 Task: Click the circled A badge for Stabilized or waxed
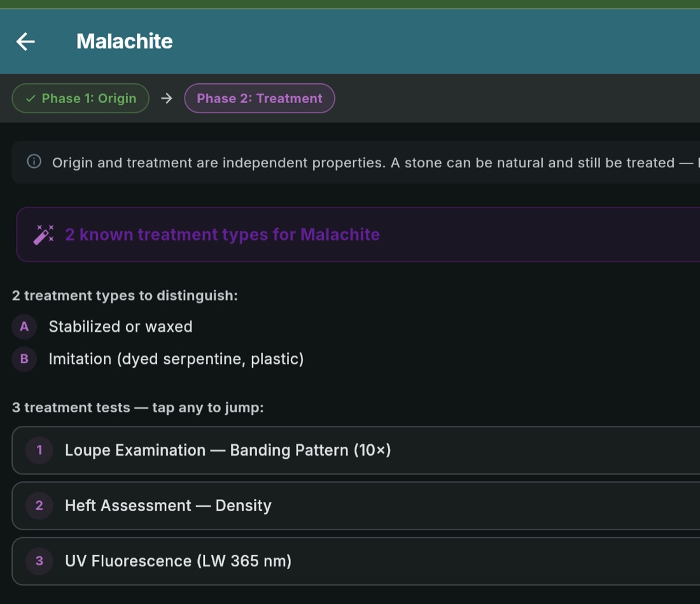pyautogui.click(x=24, y=327)
